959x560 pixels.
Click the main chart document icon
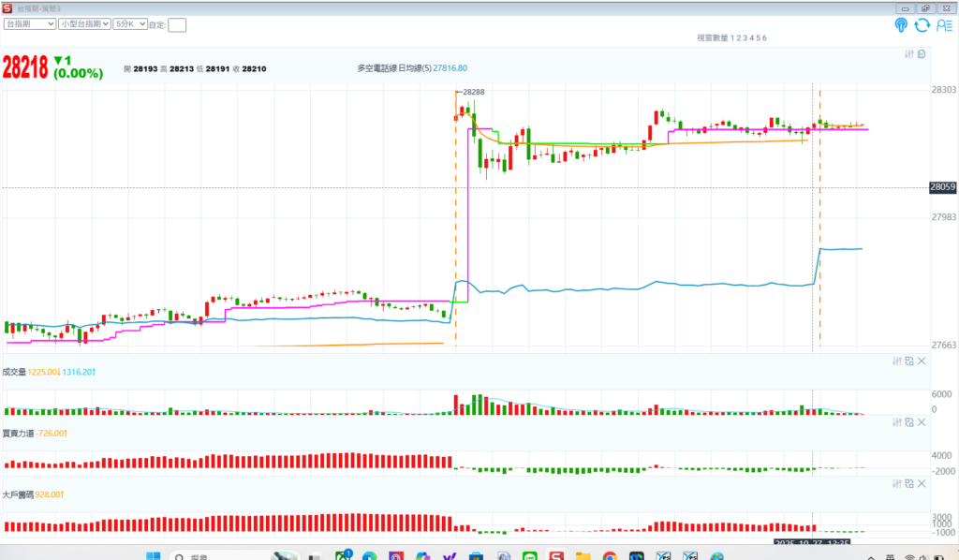922,53
